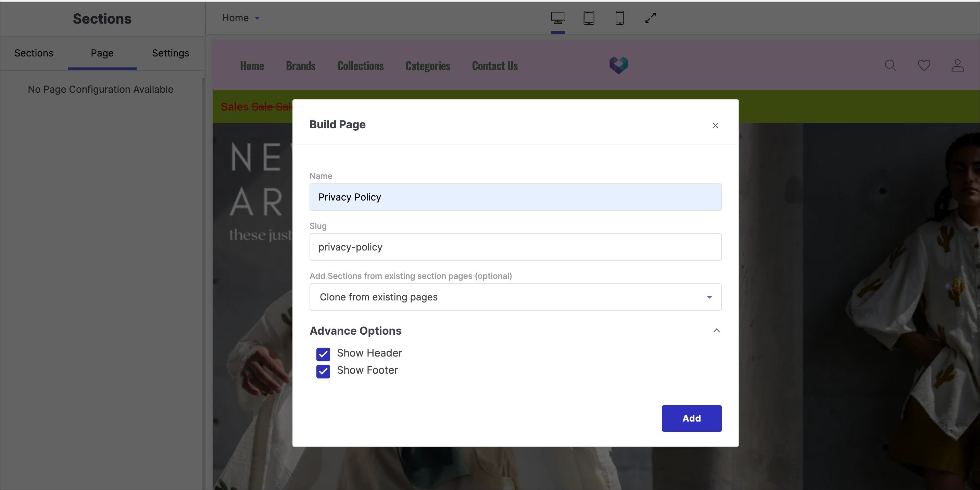Viewport: 980px width, 490px height.
Task: Switch to desktop preview icon
Action: click(x=558, y=17)
